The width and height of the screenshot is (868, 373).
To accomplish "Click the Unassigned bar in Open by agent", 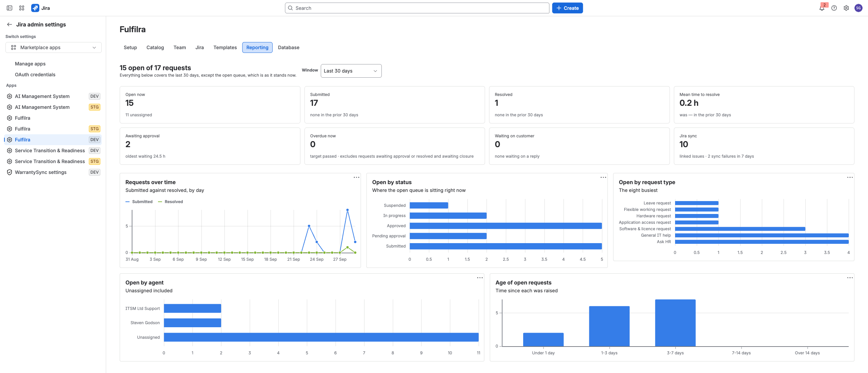I will pos(321,337).
